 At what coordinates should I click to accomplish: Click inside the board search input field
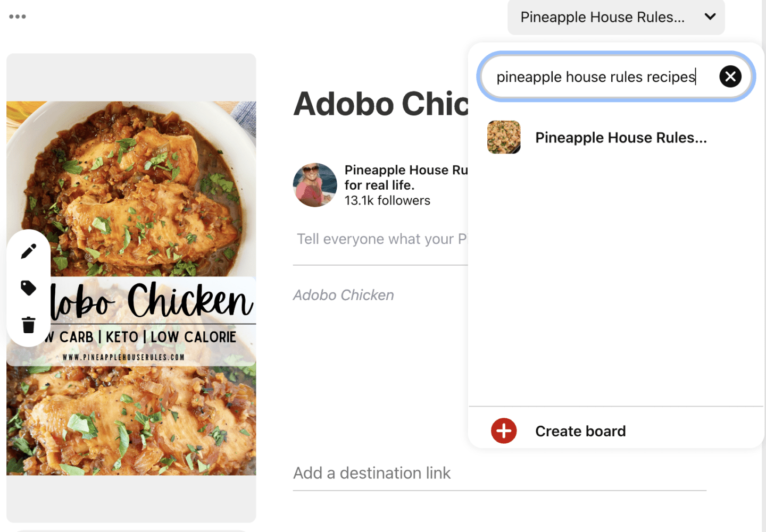[596, 77]
